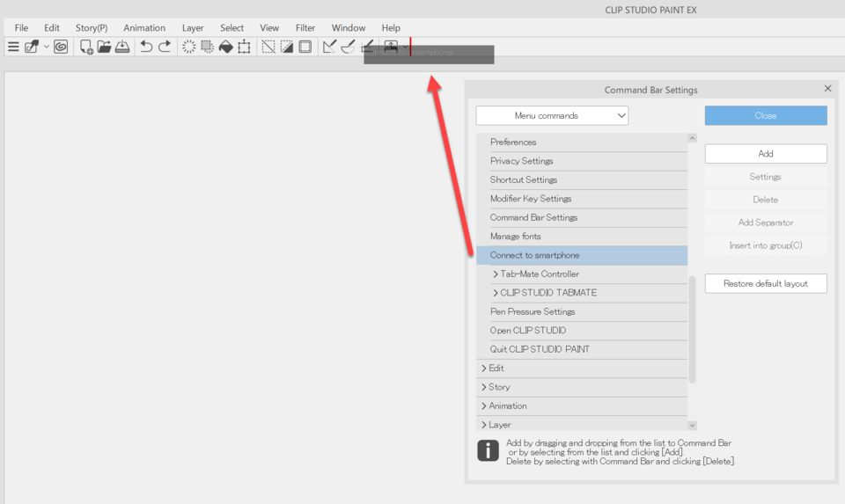The height and width of the screenshot is (504, 845).
Task: Click the Clear (dotted circle) icon
Action: (x=188, y=47)
